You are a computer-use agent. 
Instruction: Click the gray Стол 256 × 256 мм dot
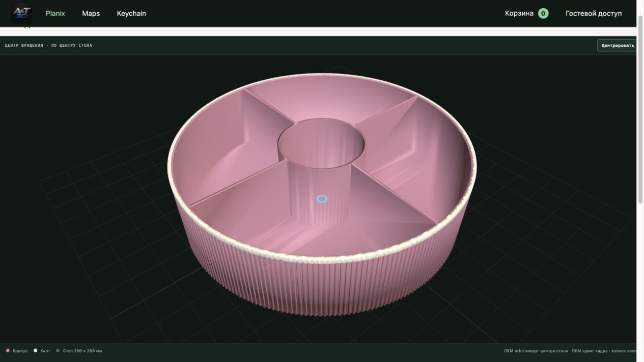coord(58,350)
